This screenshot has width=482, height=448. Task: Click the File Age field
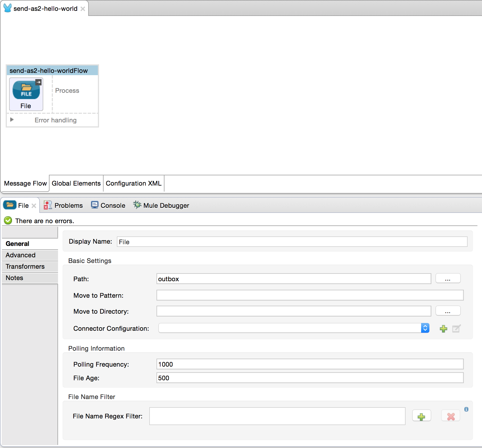pyautogui.click(x=310, y=378)
